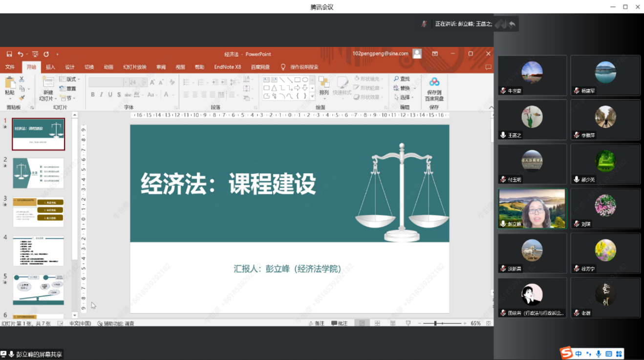Expand the Section (节) dropdown

tap(67, 98)
